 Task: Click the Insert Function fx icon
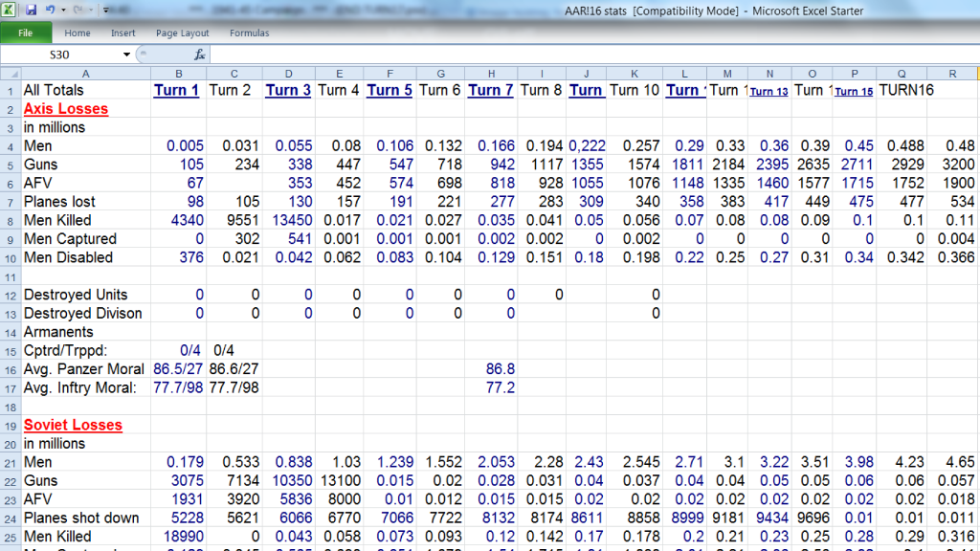tap(200, 55)
